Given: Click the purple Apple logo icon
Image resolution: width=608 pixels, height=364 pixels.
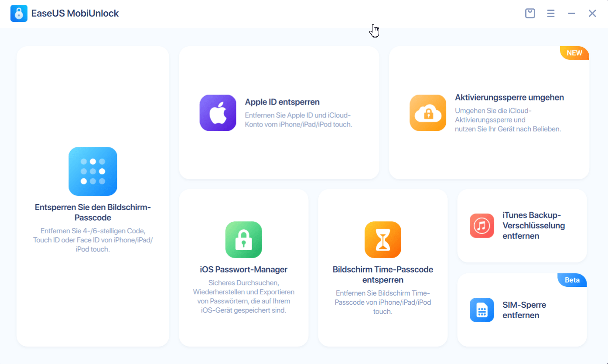Looking at the screenshot, I should [218, 113].
